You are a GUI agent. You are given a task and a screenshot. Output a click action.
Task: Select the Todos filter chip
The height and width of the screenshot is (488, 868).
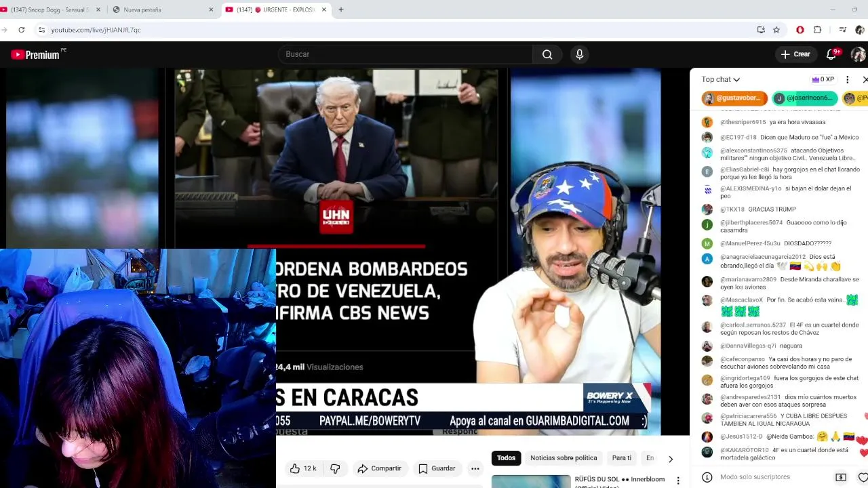(506, 458)
